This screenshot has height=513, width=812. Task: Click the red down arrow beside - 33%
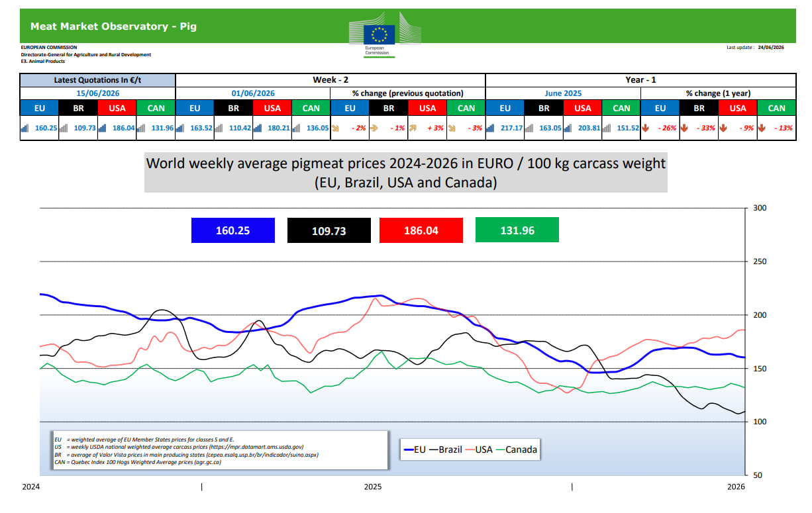[684, 128]
